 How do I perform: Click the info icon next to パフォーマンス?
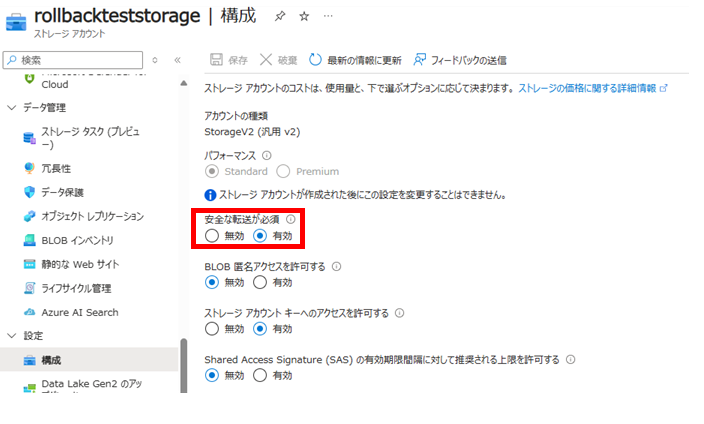(267, 155)
